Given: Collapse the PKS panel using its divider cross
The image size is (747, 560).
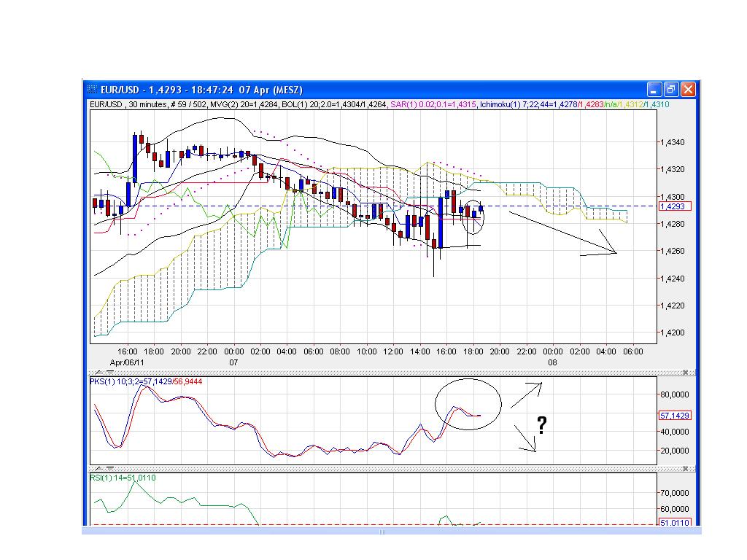Looking at the screenshot, I should (685, 373).
